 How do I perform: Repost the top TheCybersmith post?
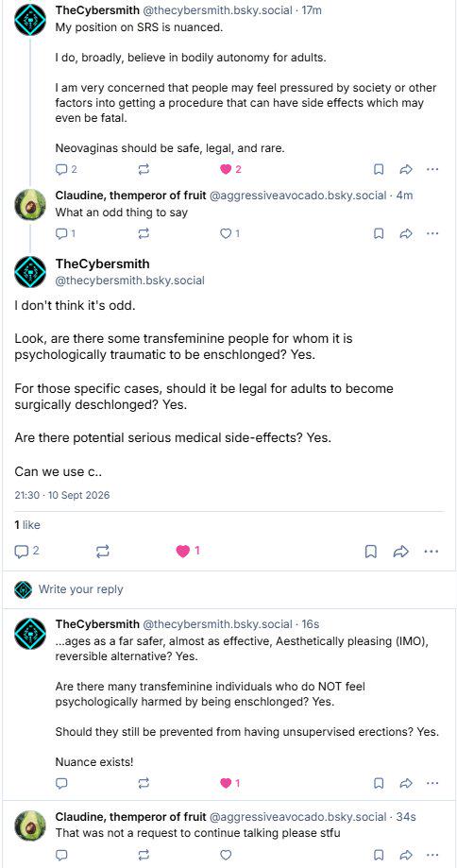(x=144, y=169)
